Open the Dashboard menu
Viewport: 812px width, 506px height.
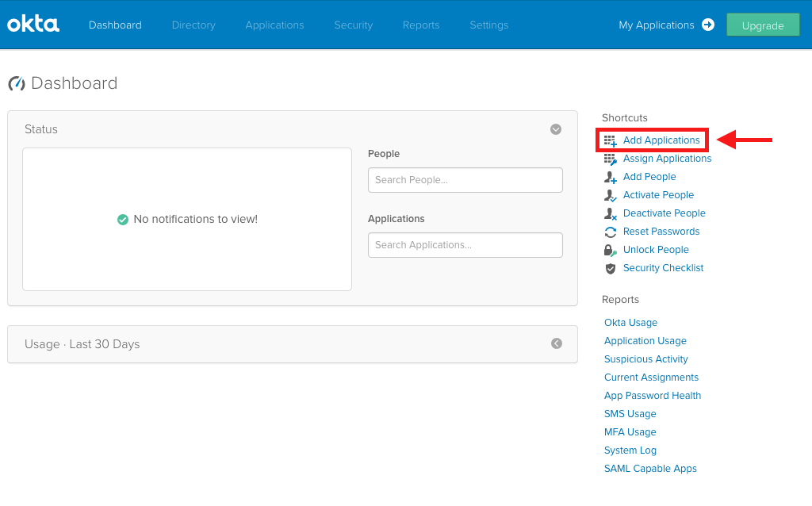[x=115, y=25]
